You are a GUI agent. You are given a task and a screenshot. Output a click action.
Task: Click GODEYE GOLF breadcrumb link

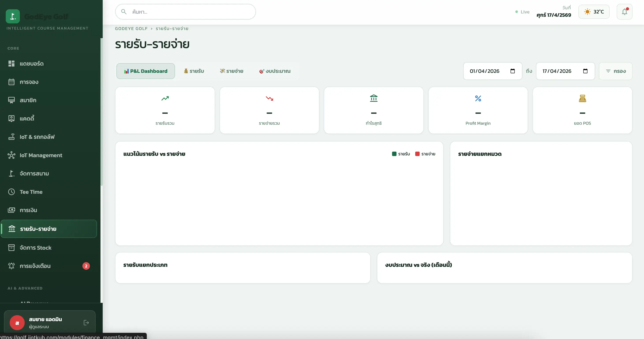point(131,28)
